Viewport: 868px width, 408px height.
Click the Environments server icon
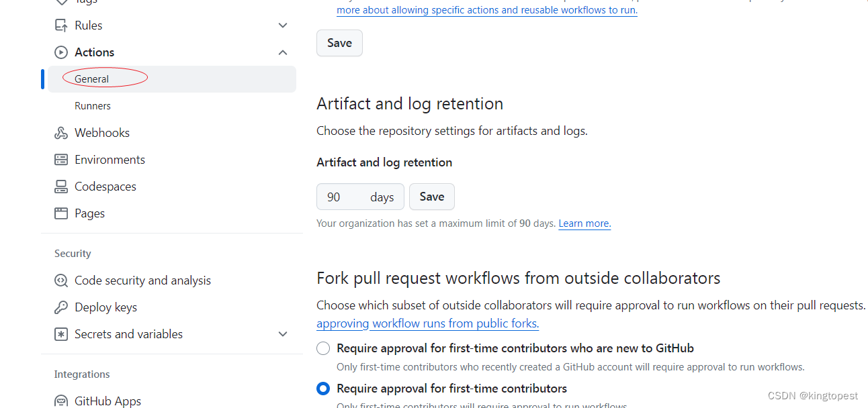tap(61, 160)
